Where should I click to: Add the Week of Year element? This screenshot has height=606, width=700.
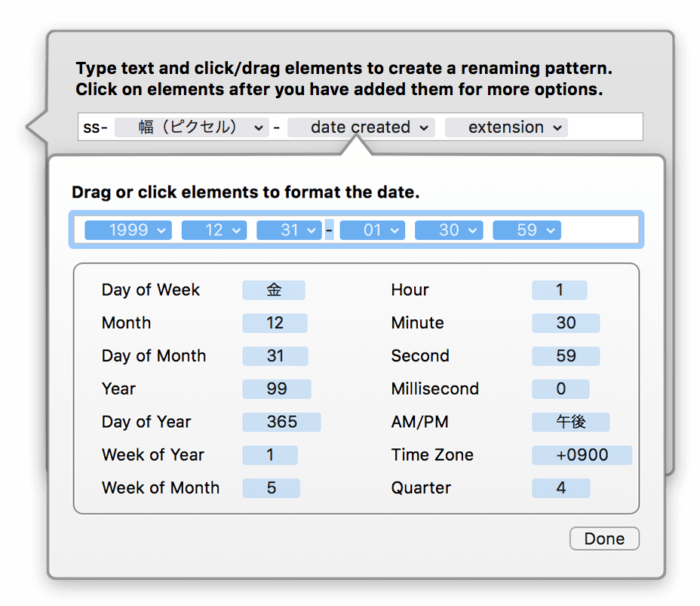coord(270,455)
